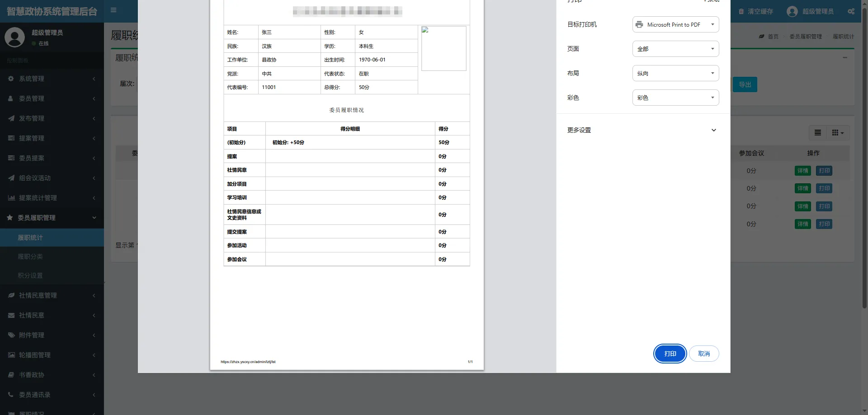Click the blue 打印 print button
This screenshot has height=415, width=868.
(670, 354)
